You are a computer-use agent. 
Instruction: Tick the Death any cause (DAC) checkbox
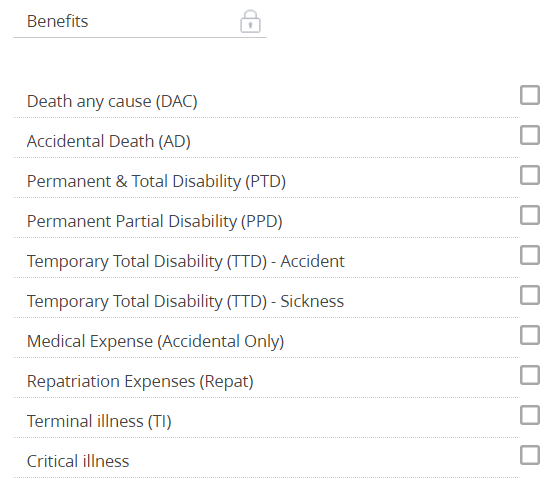coord(530,95)
